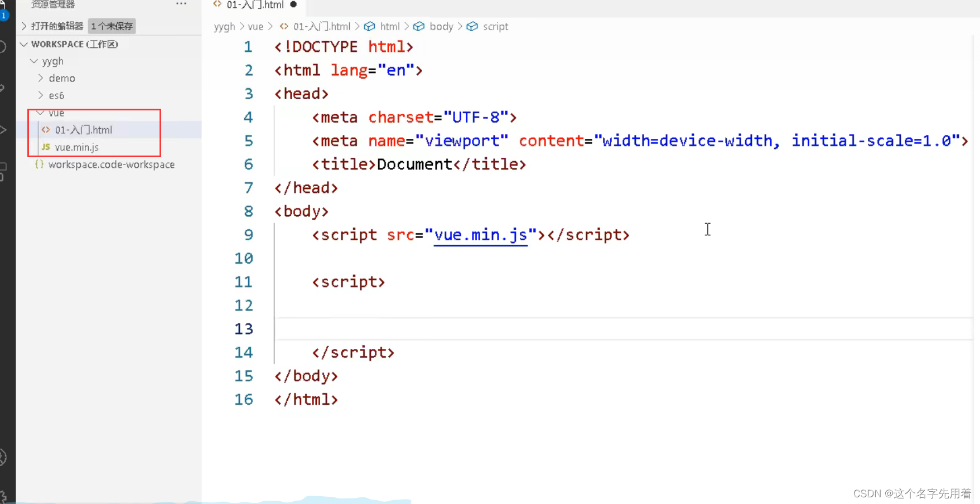The height and width of the screenshot is (504, 980).
Task: Switch to the 01-入门.html editor tab
Action: coord(255,5)
